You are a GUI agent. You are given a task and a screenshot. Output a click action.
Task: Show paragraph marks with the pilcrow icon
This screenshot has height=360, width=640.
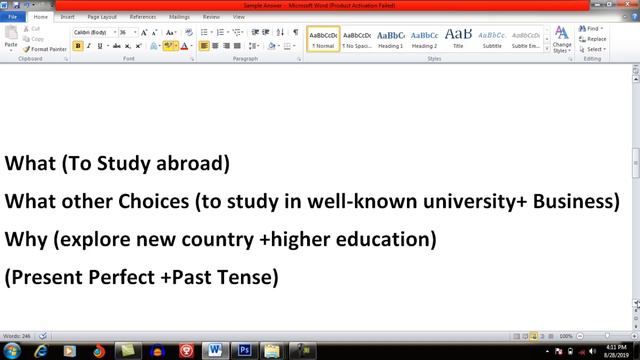[296, 32]
